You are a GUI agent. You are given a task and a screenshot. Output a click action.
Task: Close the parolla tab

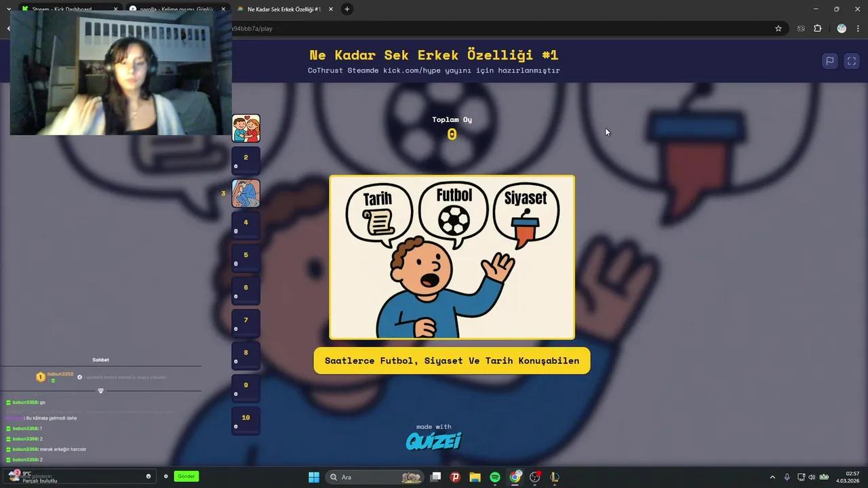tap(223, 9)
